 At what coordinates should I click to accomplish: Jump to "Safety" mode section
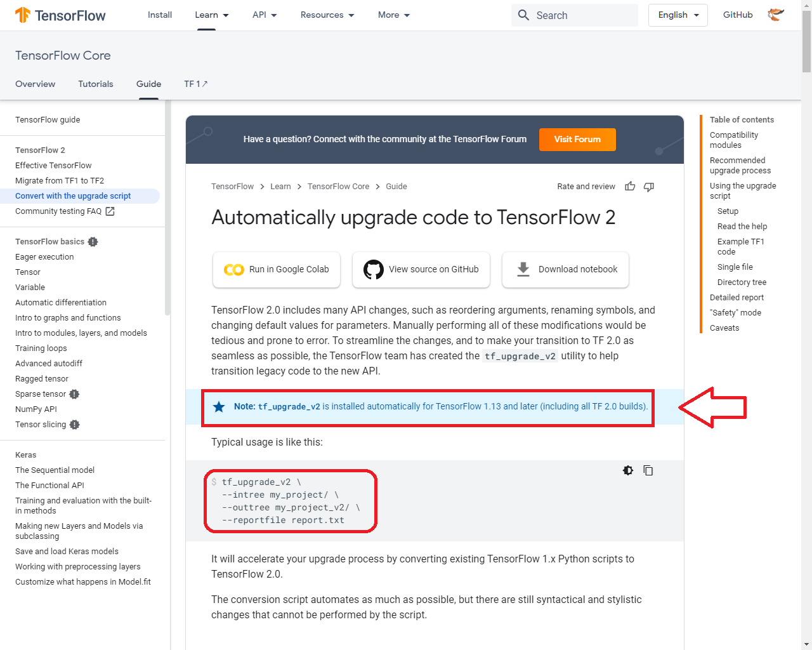tap(735, 313)
